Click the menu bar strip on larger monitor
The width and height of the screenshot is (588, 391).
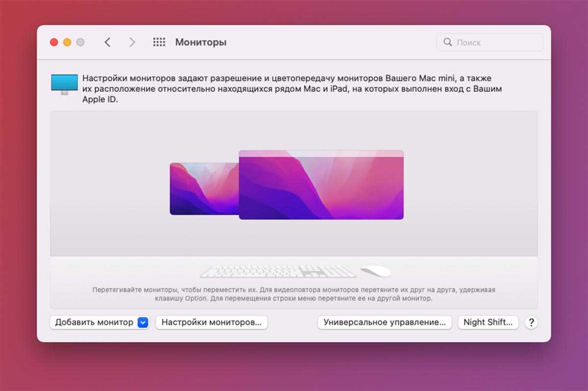coord(321,154)
